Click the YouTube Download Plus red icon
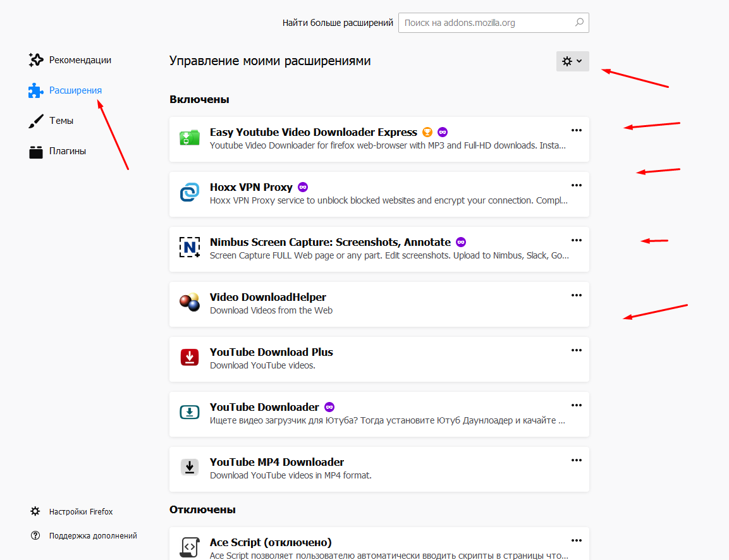729x560 pixels. [x=190, y=357]
